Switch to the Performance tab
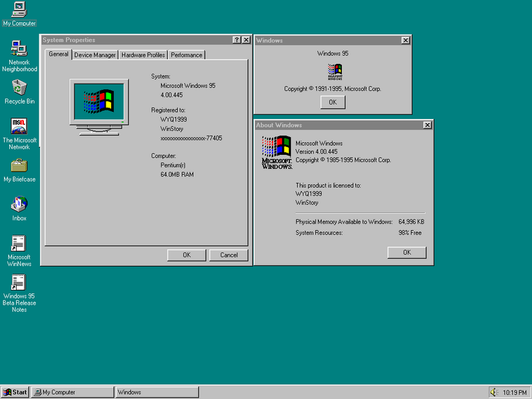 [x=186, y=55]
